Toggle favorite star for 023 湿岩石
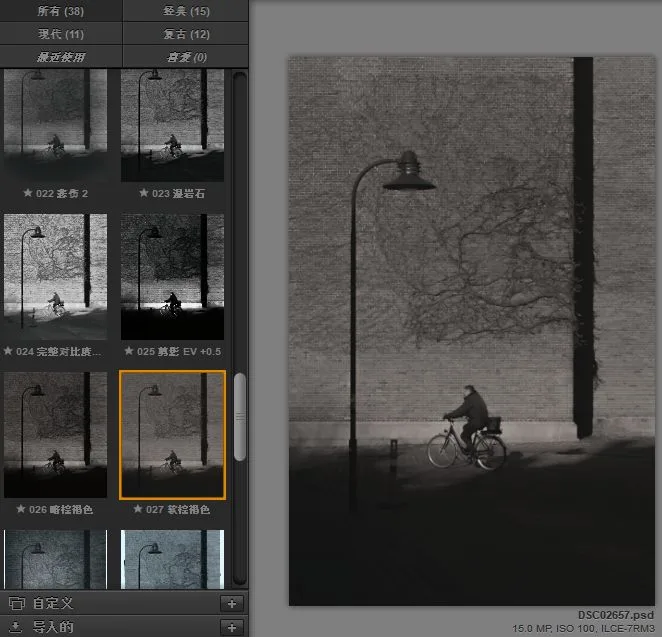Screen dimensions: 662x637 tap(144, 193)
